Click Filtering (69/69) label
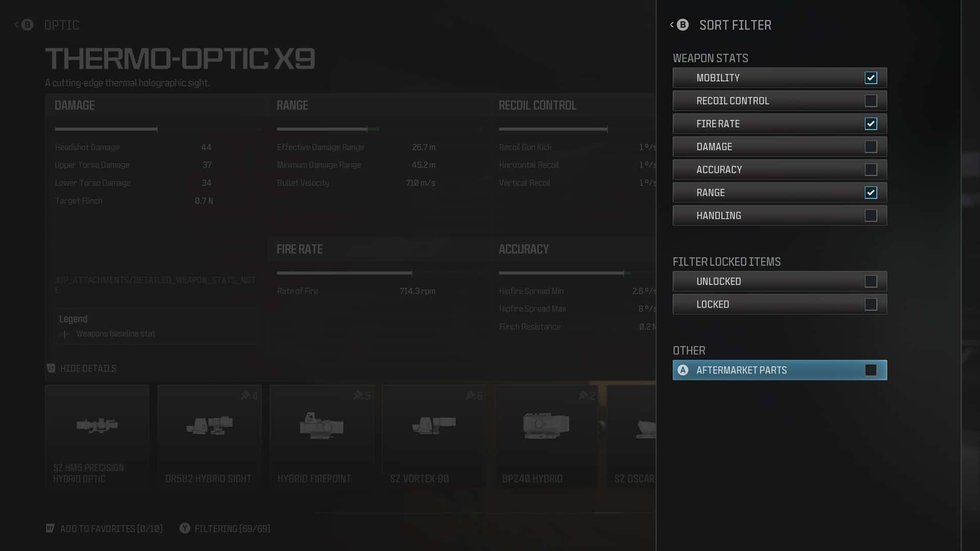The image size is (980, 551). (232, 529)
